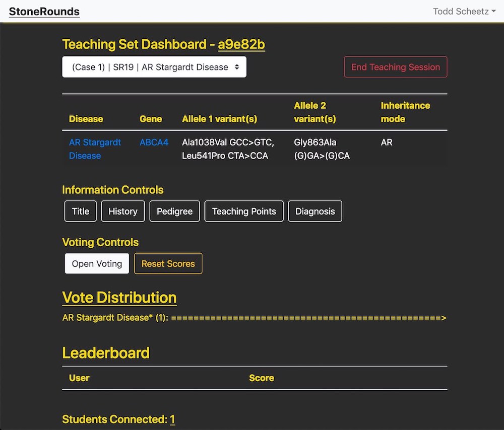Toggle the History information control
This screenshot has width=504, height=430.
pos(123,211)
